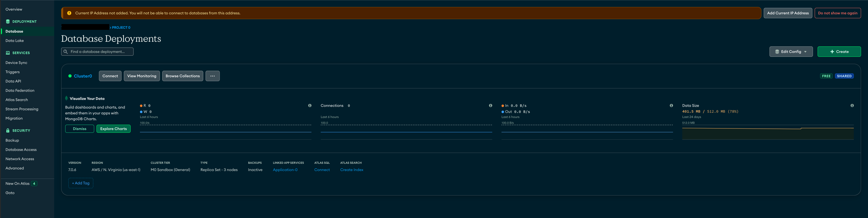Focus the Find a database deployment field
Viewport: 868px width, 218px height.
97,52
